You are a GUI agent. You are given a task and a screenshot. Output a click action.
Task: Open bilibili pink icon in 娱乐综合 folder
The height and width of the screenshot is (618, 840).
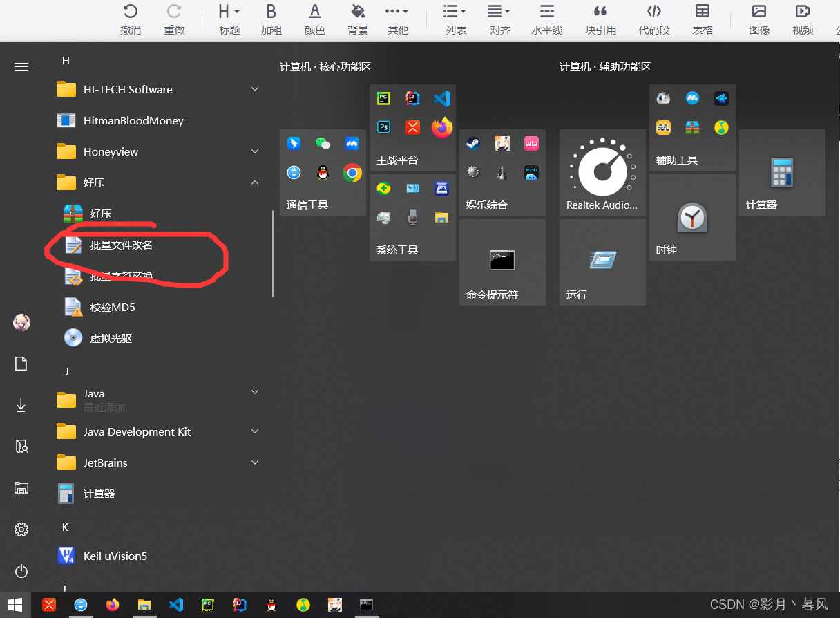point(531,143)
